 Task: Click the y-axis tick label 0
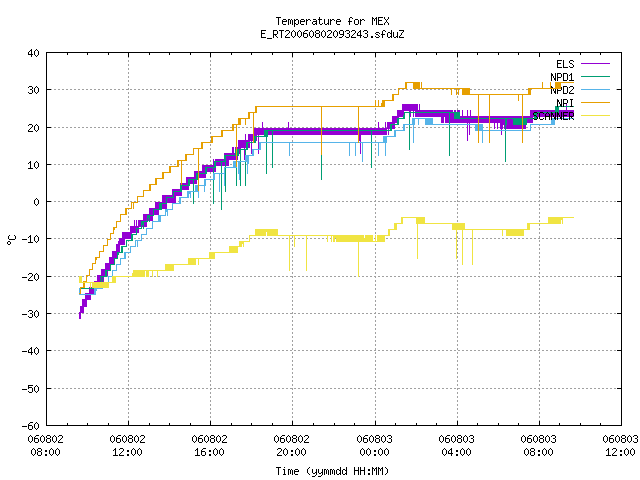(x=37, y=202)
